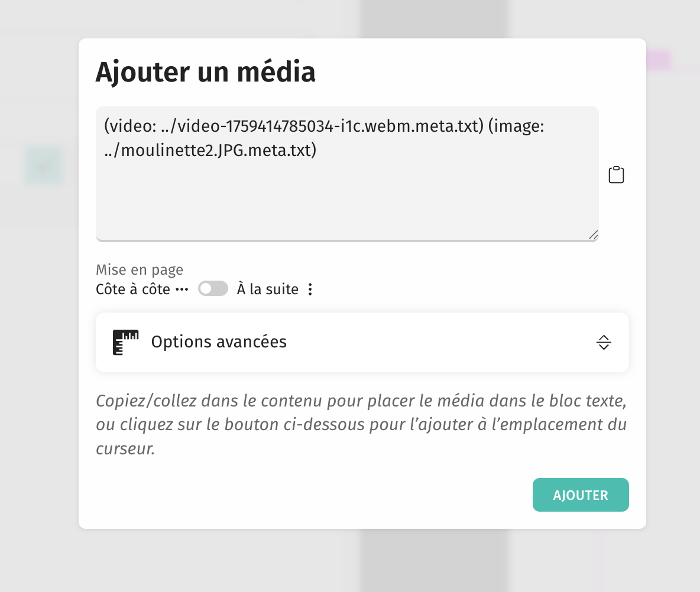Image resolution: width=700 pixels, height=592 pixels.
Task: Click the up-down arrows icon in Options avancées
Action: (603, 342)
